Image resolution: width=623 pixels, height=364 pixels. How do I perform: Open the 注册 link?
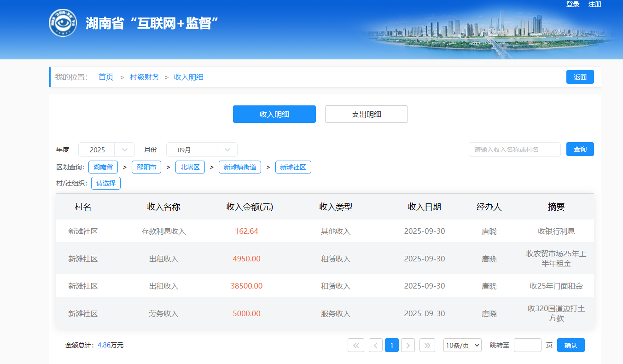click(x=595, y=4)
